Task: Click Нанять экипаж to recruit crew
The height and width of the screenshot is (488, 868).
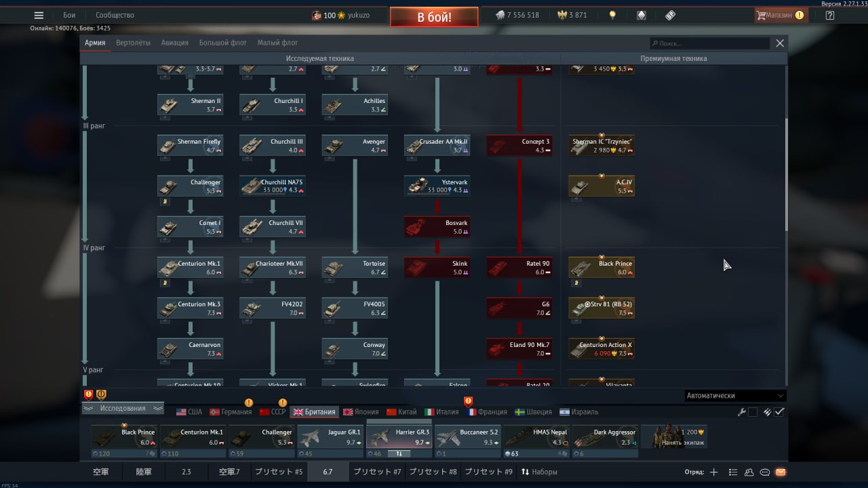Action: tap(674, 438)
